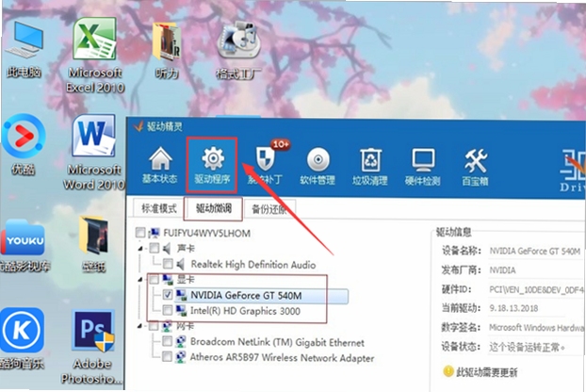
Task: Select Broadcom NetLink (TM) Gigabit Ethernet row
Action: click(x=277, y=342)
